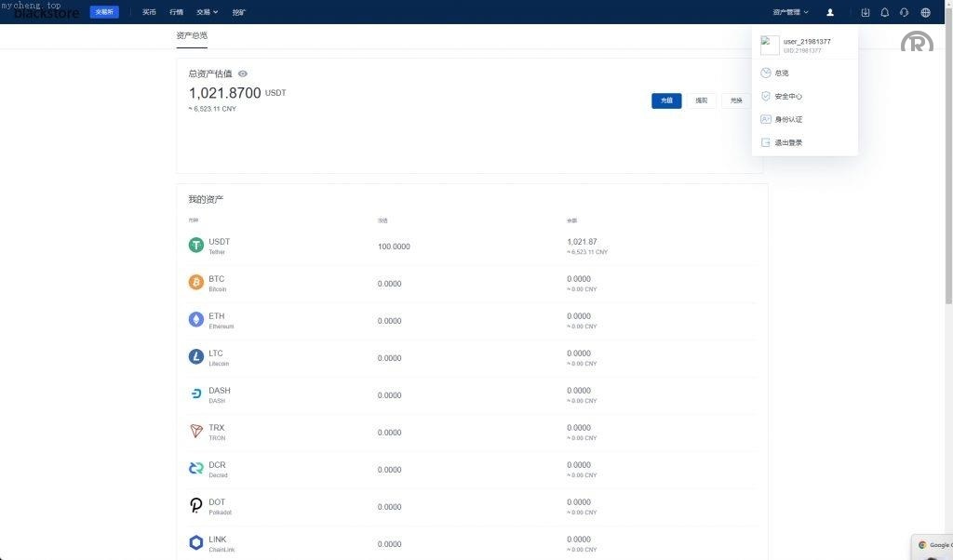
Task: Click the 行情 market link in navigation
Action: [177, 12]
